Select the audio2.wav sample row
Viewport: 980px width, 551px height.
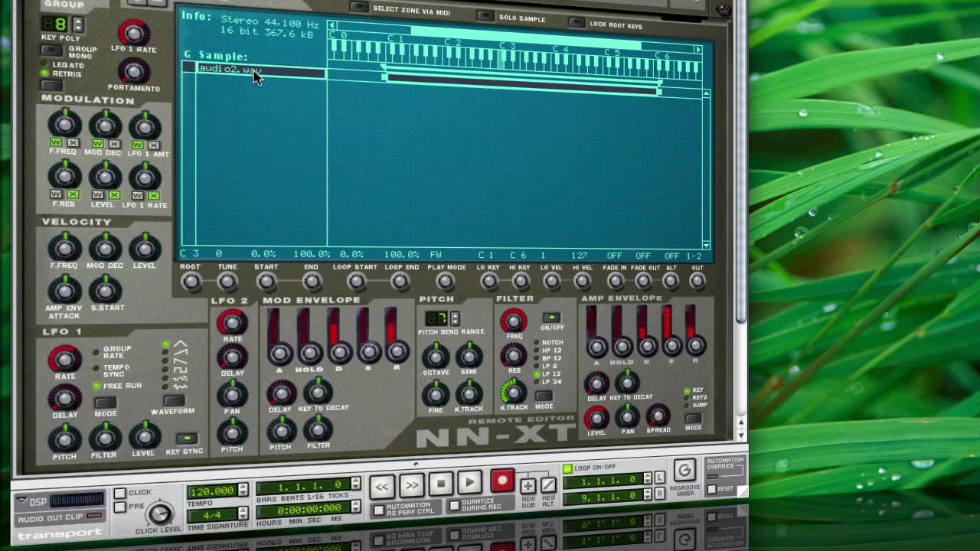click(x=254, y=71)
